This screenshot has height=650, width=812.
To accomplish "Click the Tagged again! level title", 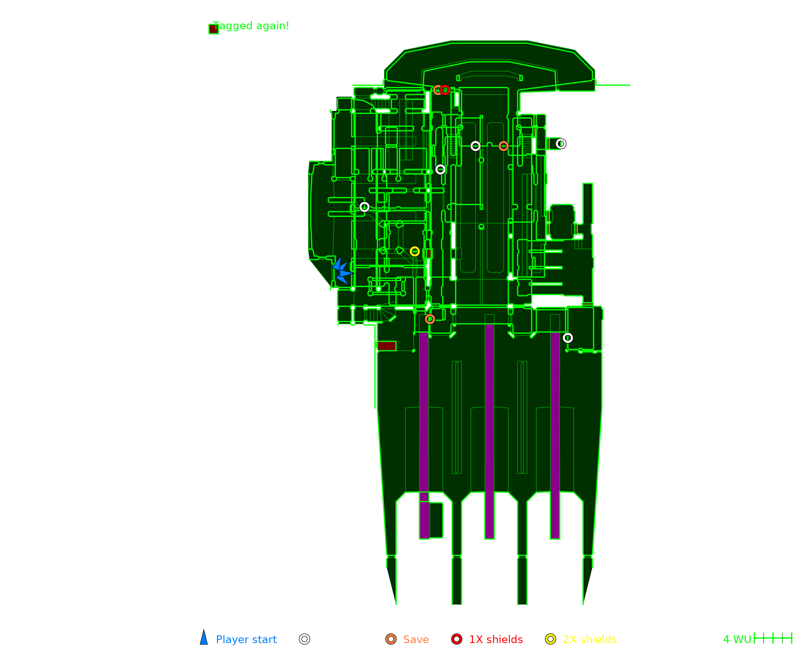I will [x=251, y=26].
